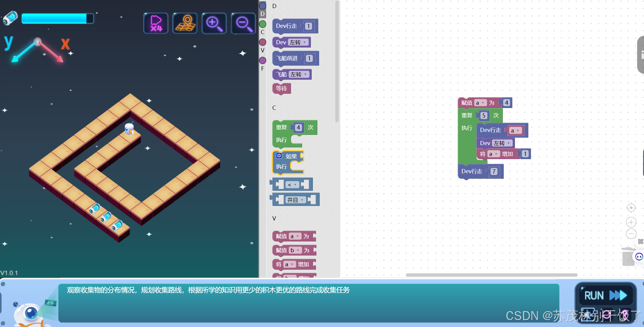This screenshot has width=644, height=327.
Task: Click the 等待 wait block
Action: [281, 89]
